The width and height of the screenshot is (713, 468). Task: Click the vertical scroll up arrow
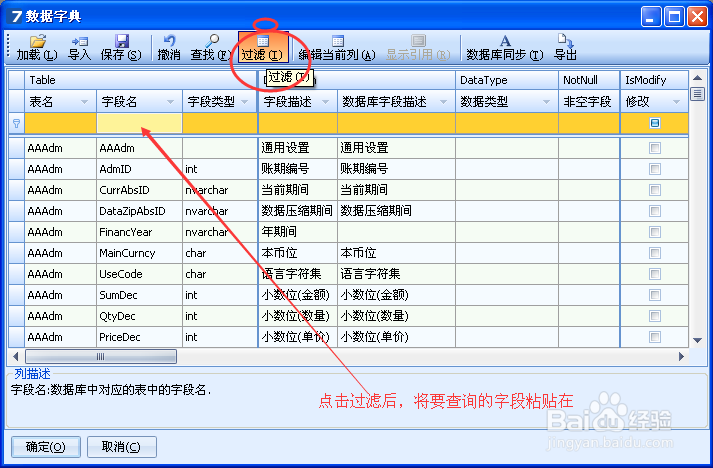pyautogui.click(x=698, y=78)
